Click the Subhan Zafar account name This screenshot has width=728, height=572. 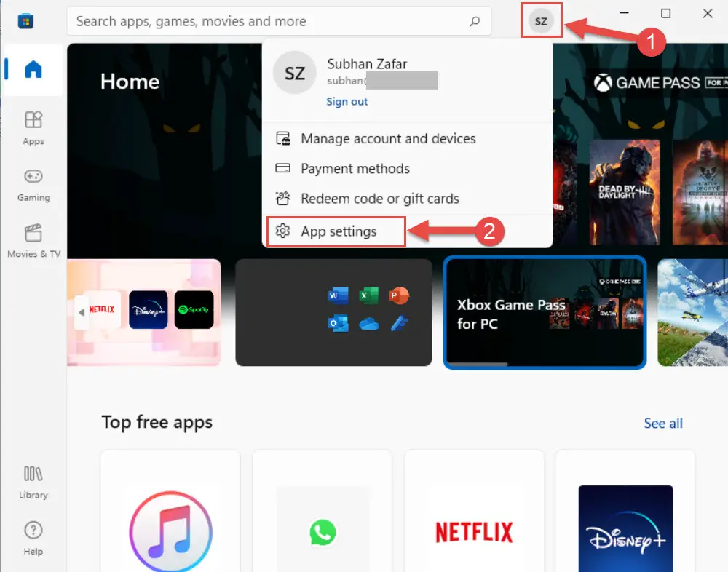click(x=367, y=64)
